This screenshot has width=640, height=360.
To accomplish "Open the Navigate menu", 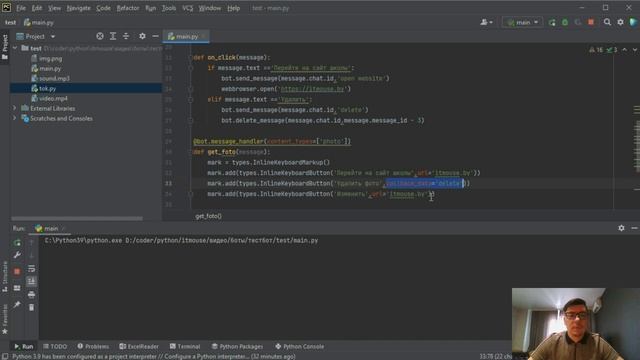I will (78, 8).
